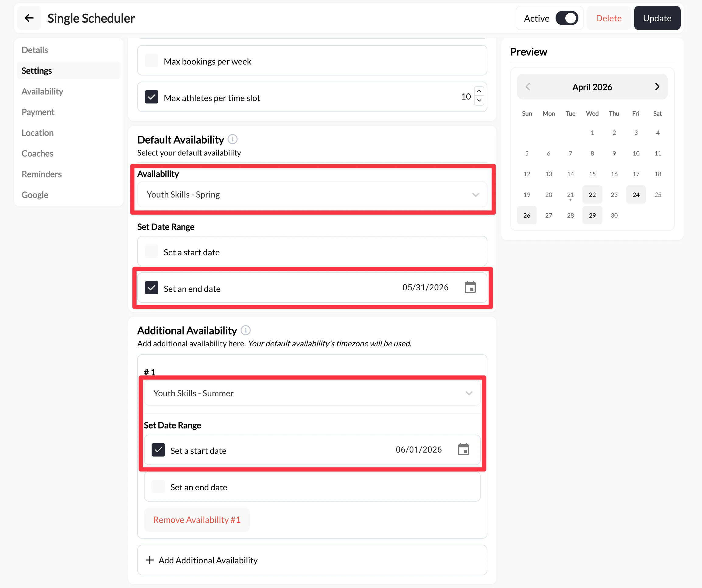The width and height of the screenshot is (702, 588).
Task: Click Remove Availability #1
Action: (197, 520)
